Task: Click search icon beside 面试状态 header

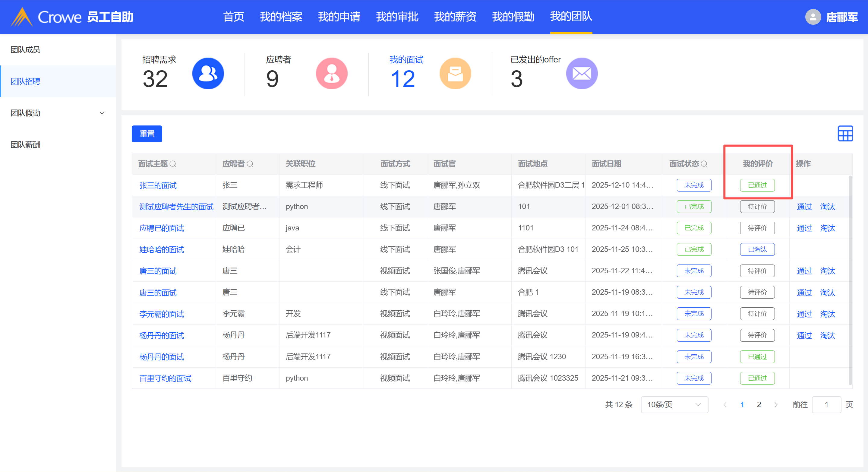Action: tap(704, 164)
